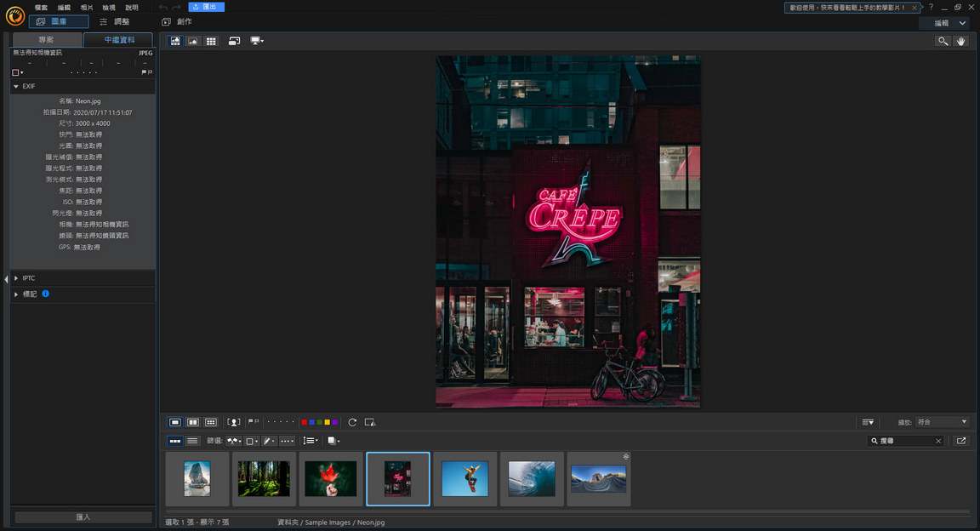Screen dimensions: 980x531
Task: Select the face tagging tool
Action: click(x=234, y=422)
